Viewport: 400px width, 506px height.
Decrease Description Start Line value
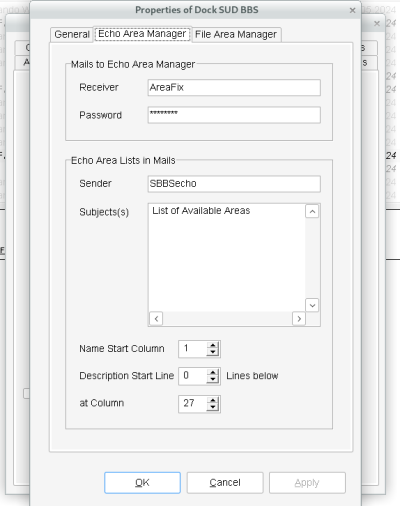pyautogui.click(x=213, y=380)
